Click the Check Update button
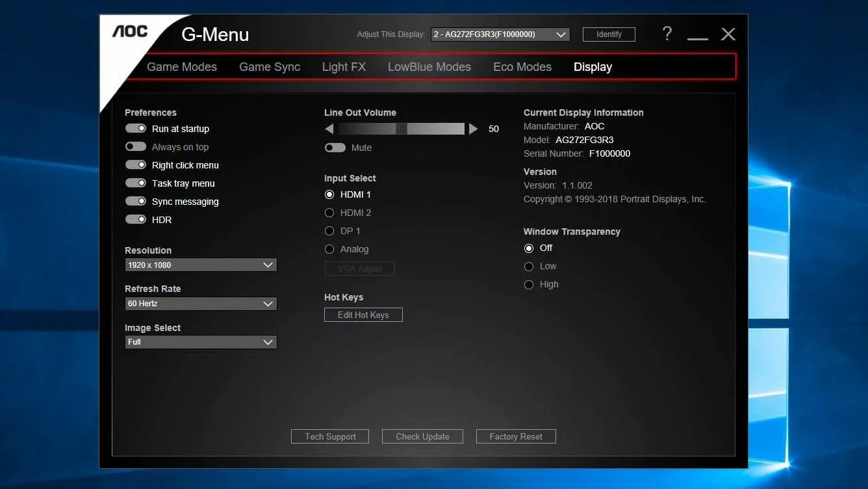 [x=422, y=436]
